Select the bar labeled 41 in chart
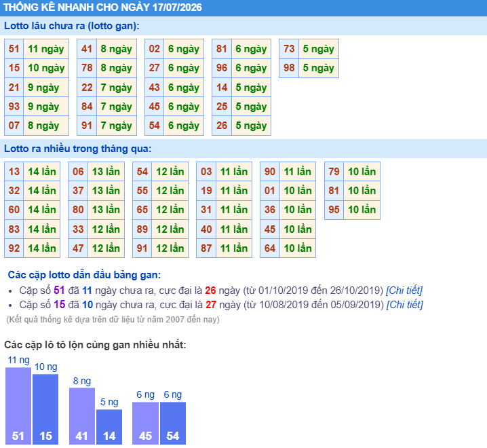 (x=82, y=416)
